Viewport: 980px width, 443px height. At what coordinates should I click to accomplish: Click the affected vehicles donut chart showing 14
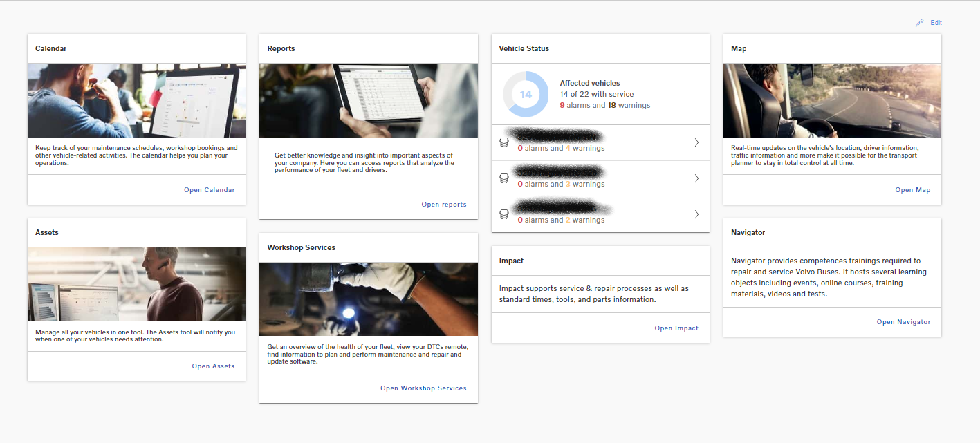[526, 94]
